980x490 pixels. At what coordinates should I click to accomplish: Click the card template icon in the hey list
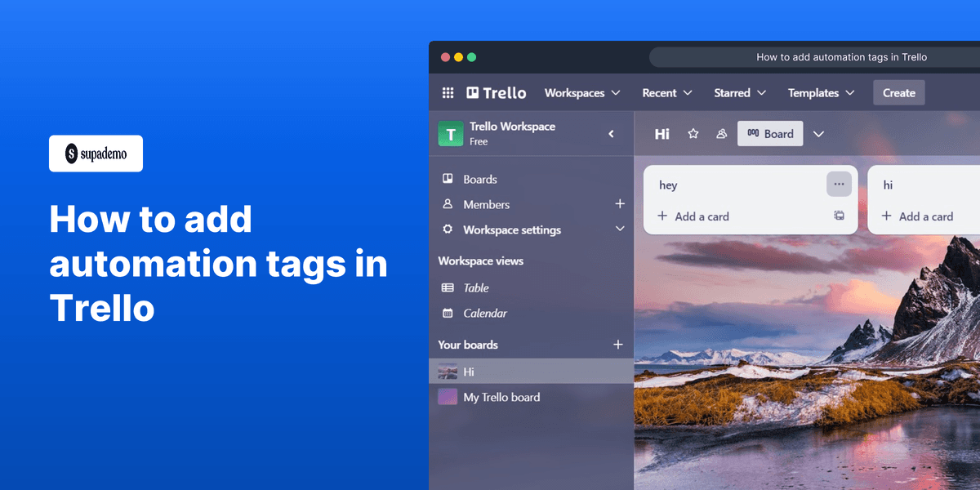point(839,216)
